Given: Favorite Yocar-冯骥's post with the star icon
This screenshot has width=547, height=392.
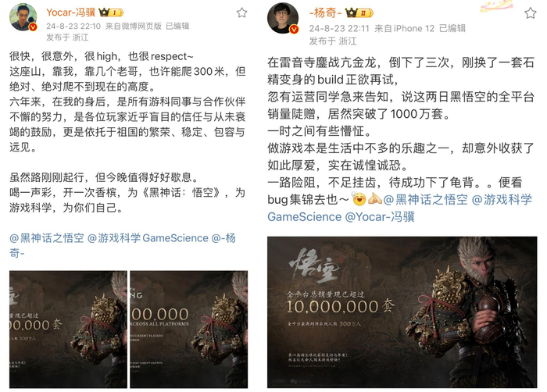Looking at the screenshot, I should coord(241,13).
